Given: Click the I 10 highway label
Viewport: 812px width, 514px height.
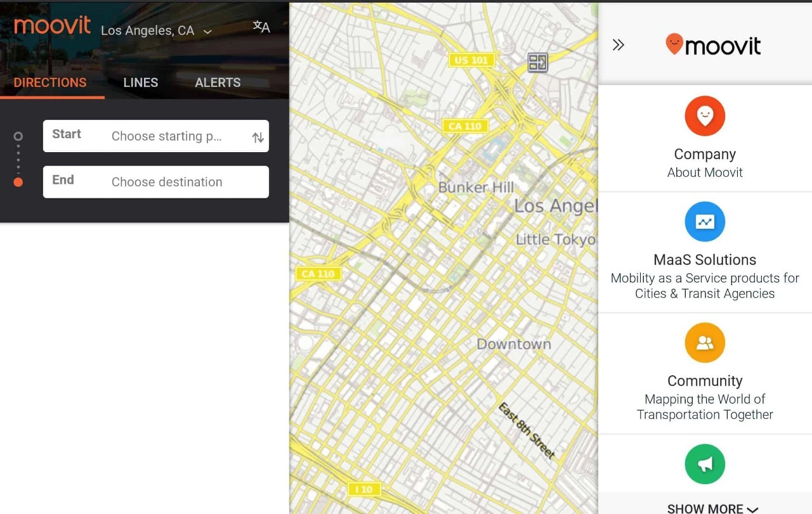Looking at the screenshot, I should pos(363,489).
